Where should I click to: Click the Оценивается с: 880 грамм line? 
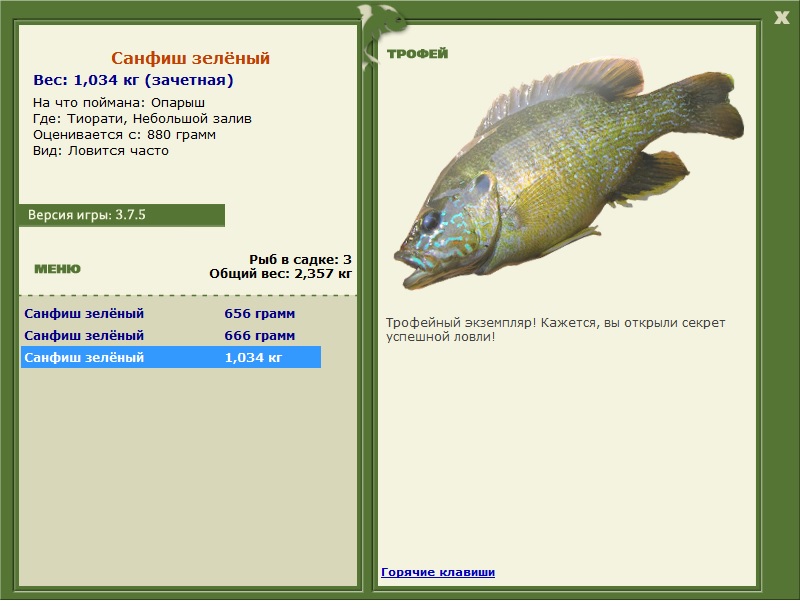[124, 135]
